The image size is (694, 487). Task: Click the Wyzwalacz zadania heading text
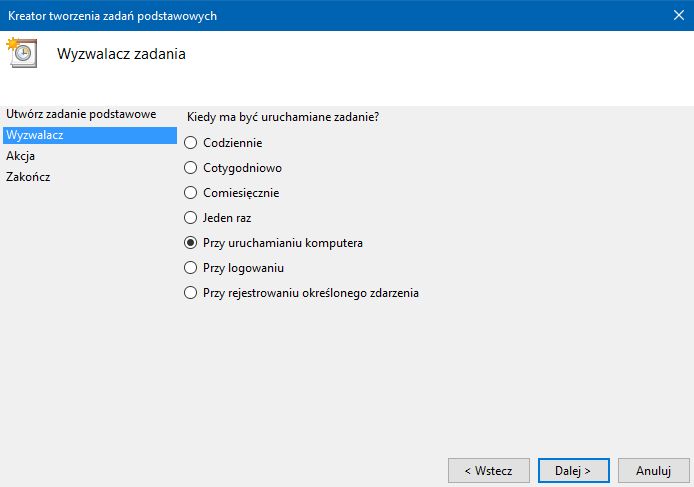(121, 54)
